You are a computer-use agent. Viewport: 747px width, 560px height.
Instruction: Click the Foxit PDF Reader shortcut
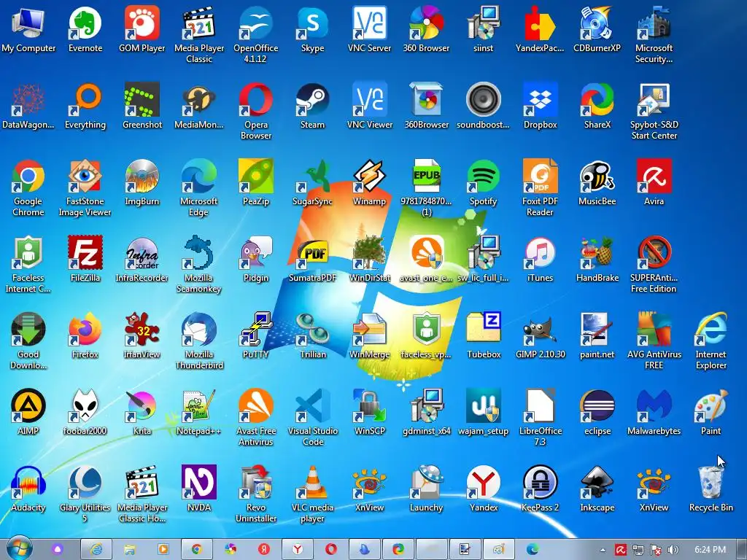(541, 188)
